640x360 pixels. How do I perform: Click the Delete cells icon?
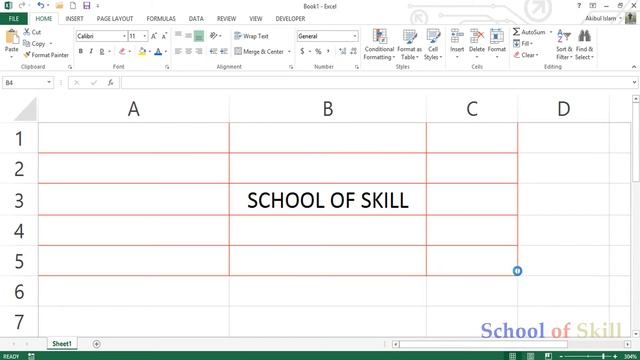476,37
